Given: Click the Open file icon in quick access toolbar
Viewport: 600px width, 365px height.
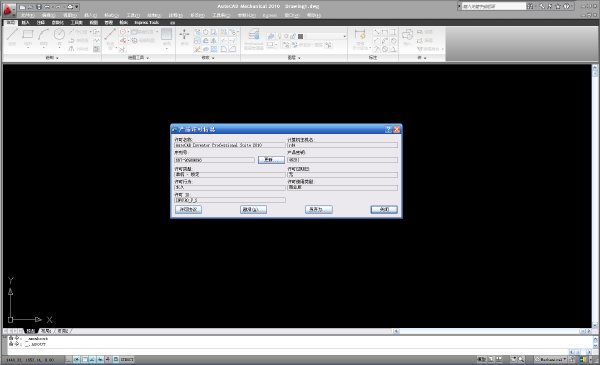Looking at the screenshot, I should tap(31, 7).
